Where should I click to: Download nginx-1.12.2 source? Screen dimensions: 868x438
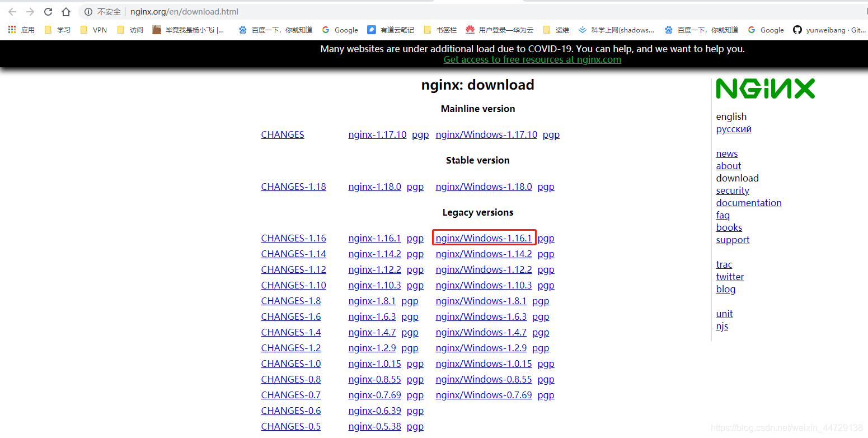click(x=374, y=269)
